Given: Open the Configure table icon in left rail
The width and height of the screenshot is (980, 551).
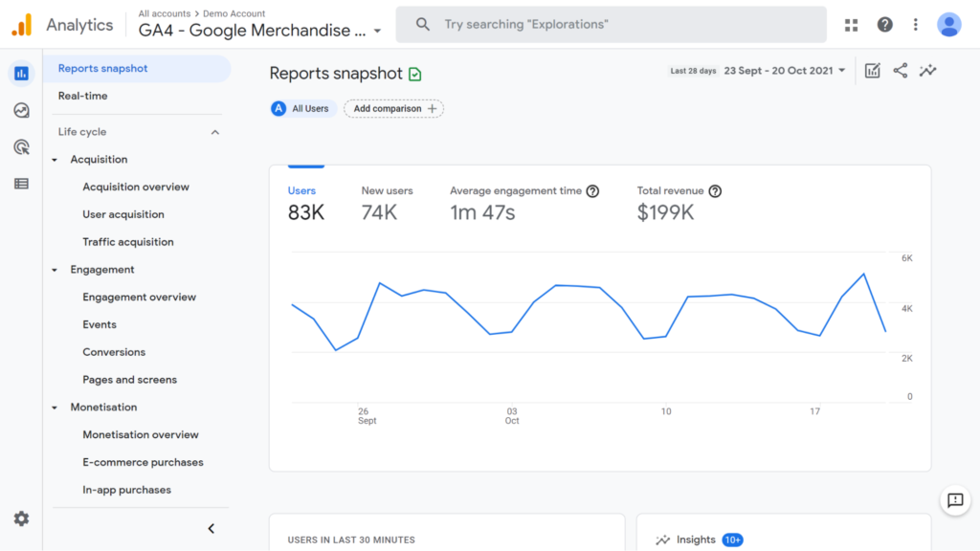Looking at the screenshot, I should pyautogui.click(x=21, y=184).
